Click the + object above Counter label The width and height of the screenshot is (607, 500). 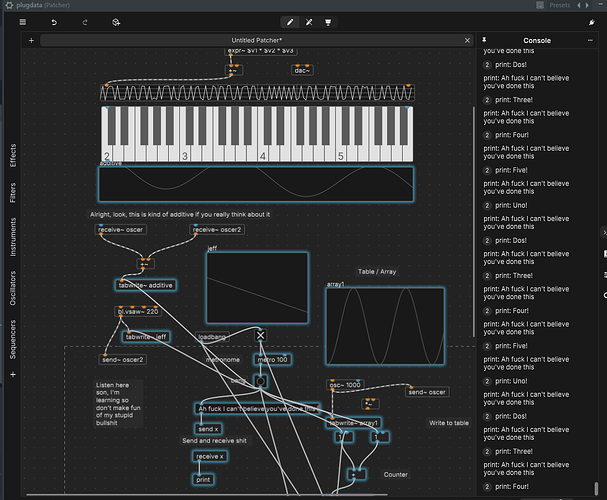coord(357,474)
